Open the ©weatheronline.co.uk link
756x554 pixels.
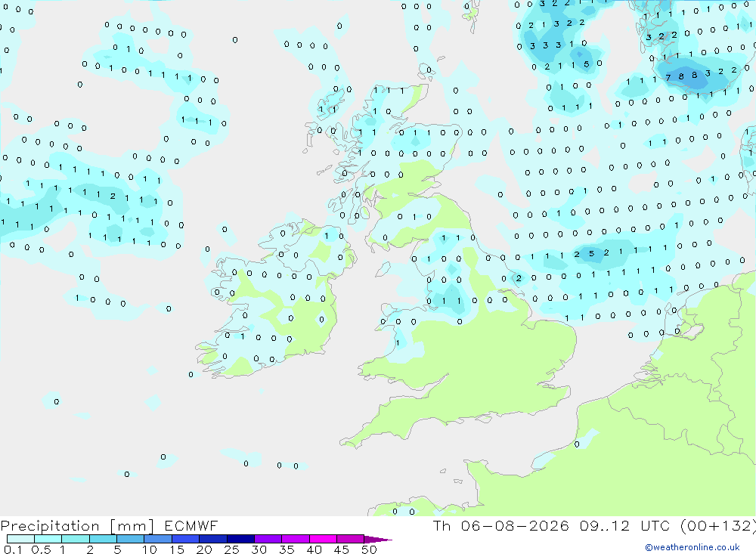(692, 547)
